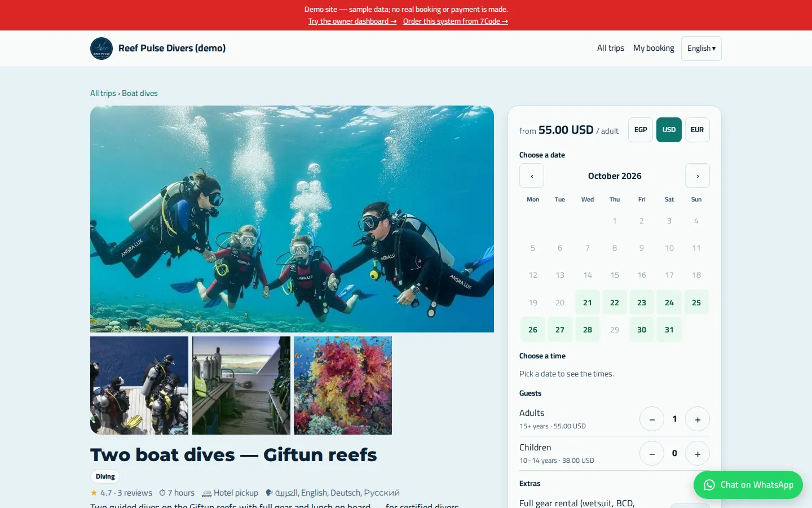
Task: Click the October 2026 month label
Action: click(x=615, y=176)
